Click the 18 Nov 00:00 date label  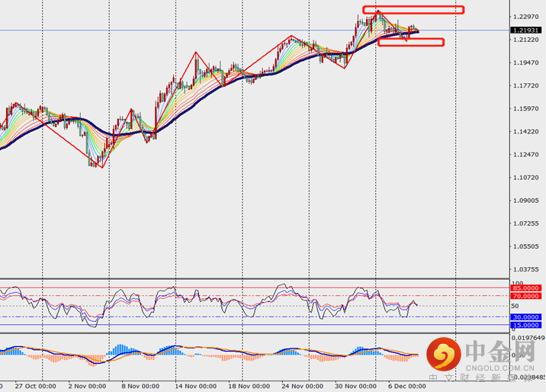(x=249, y=387)
